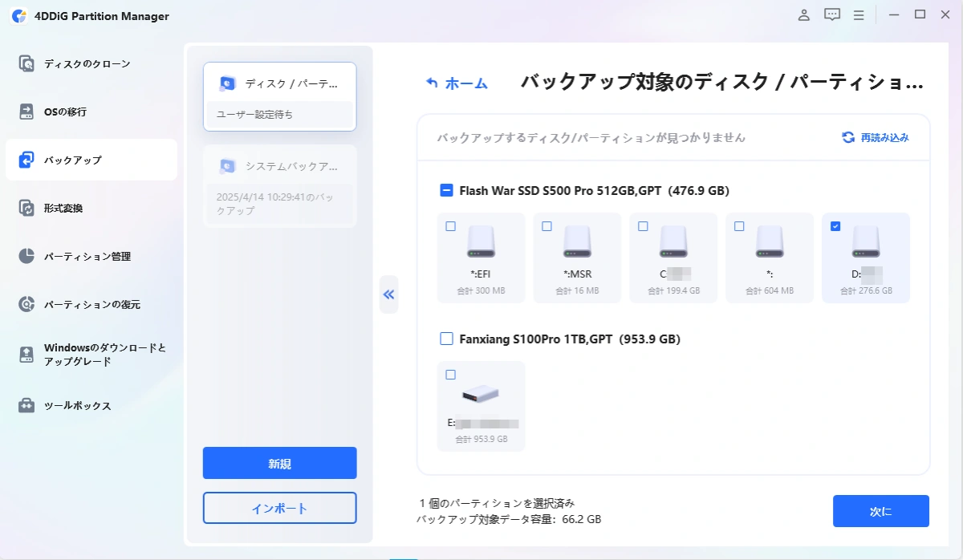Click the 合計 276.6 GB label
This screenshot has width=963, height=560.
point(866,290)
